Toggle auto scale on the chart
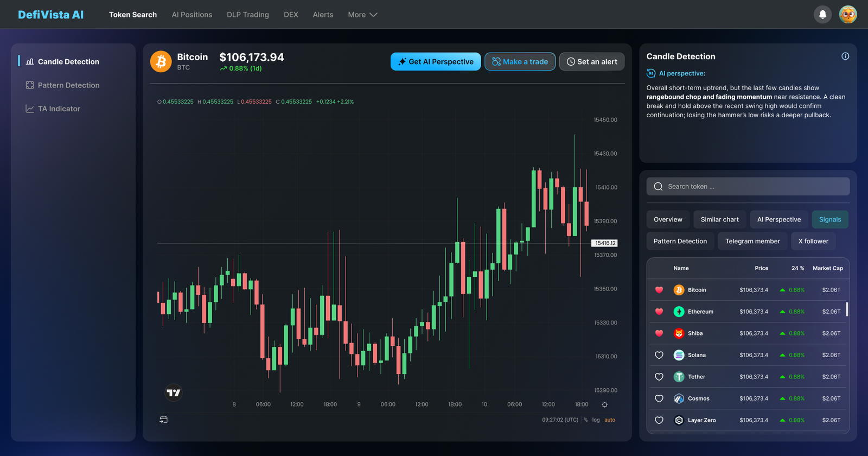Image resolution: width=868 pixels, height=456 pixels. pyautogui.click(x=610, y=420)
